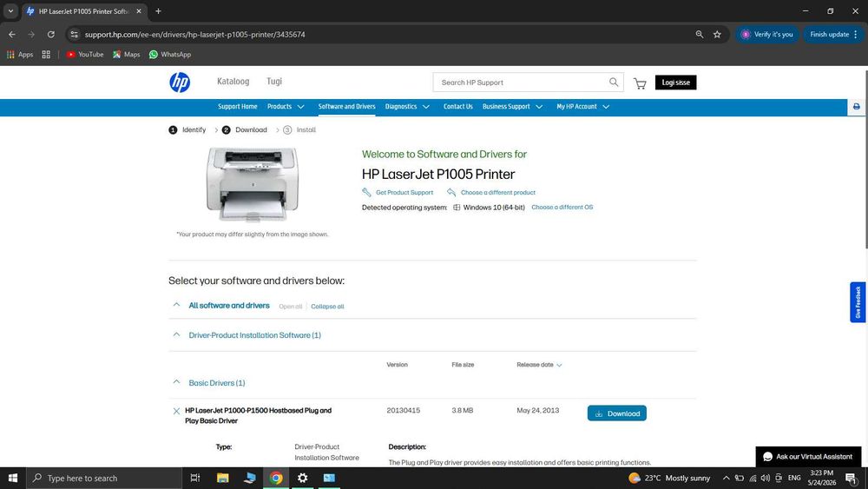Click the Windows taskbar search box
Screen dimensions: 868x489
click(x=104, y=478)
